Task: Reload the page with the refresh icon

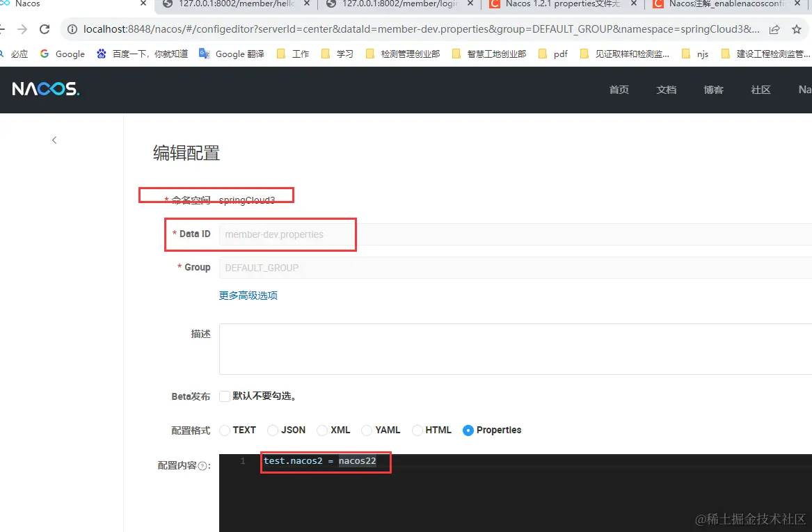Action: pyautogui.click(x=45, y=29)
